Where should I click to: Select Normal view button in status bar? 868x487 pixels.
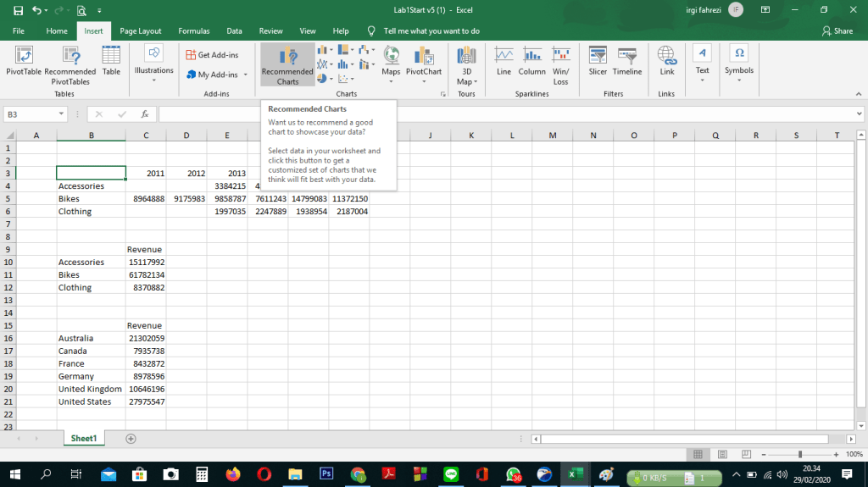tap(698, 455)
